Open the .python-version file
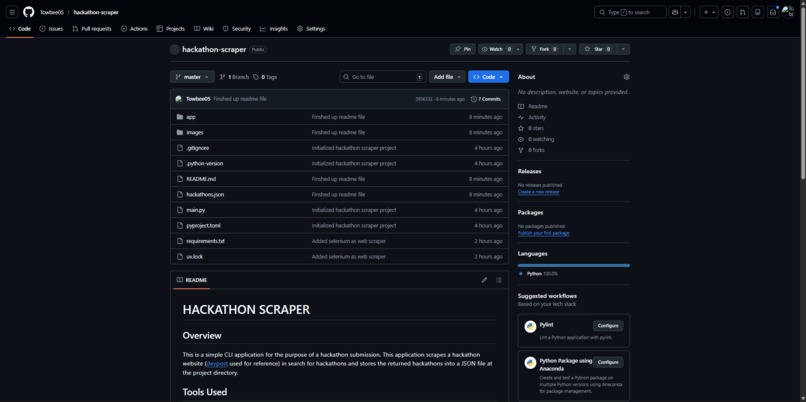806x402 pixels. [x=205, y=163]
